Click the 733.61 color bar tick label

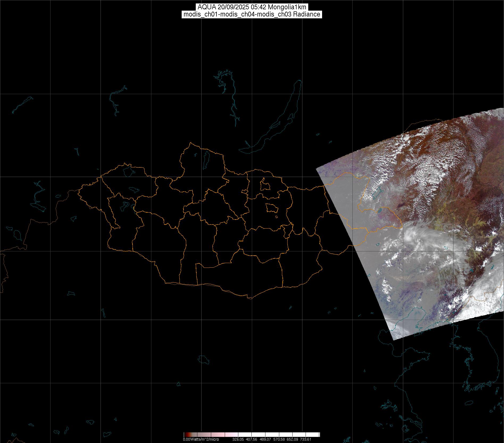click(x=306, y=439)
